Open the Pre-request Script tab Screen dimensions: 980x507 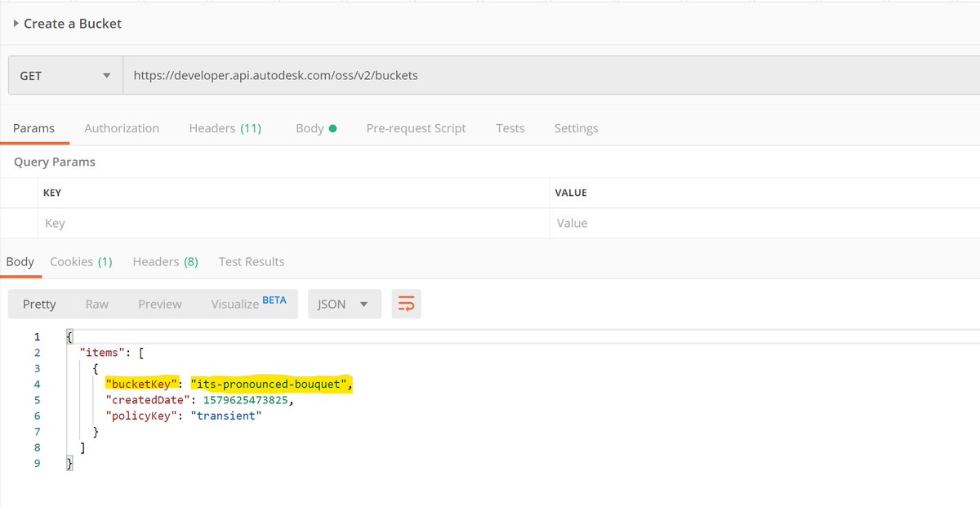(x=416, y=128)
